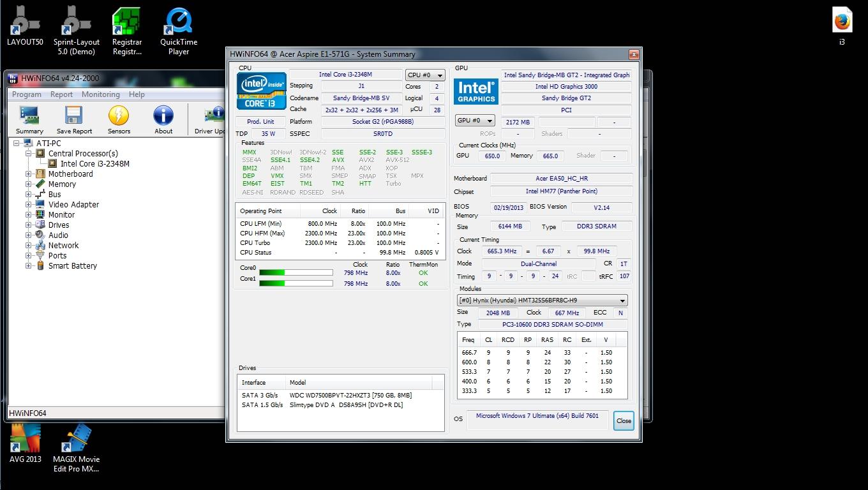Open the Hynix memory module dropdown
The height and width of the screenshot is (490, 868).
tap(542, 301)
